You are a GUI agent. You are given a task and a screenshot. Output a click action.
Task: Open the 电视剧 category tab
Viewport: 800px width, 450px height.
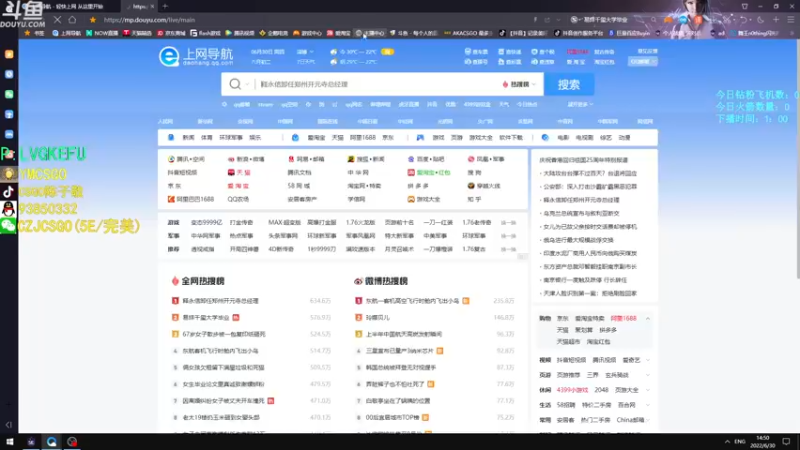pyautogui.click(x=584, y=138)
